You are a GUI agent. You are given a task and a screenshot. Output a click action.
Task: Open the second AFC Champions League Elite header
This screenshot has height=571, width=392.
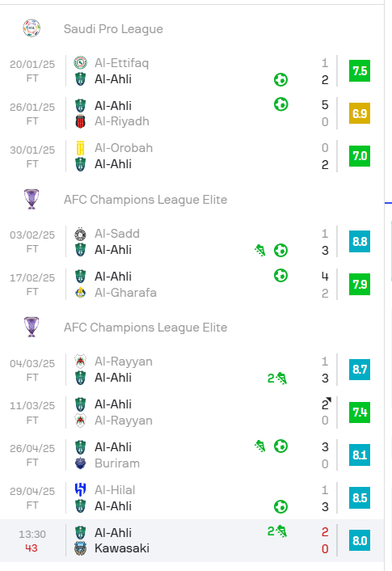click(x=145, y=328)
